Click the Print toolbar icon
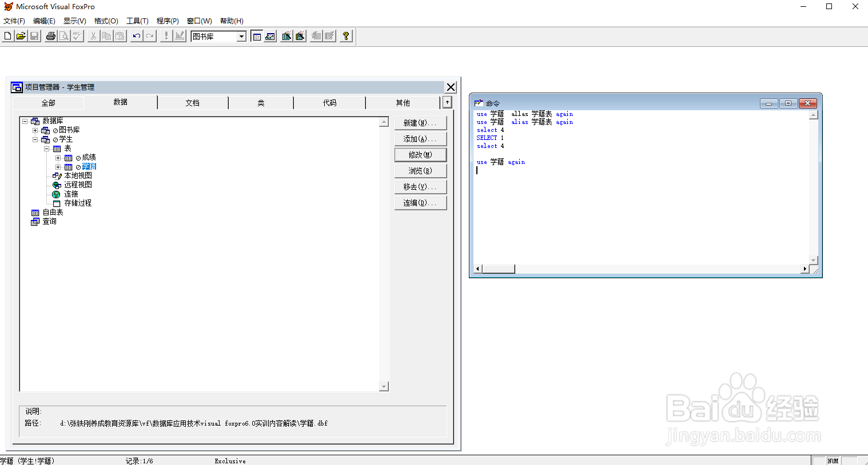The width and height of the screenshot is (868, 465). point(51,36)
